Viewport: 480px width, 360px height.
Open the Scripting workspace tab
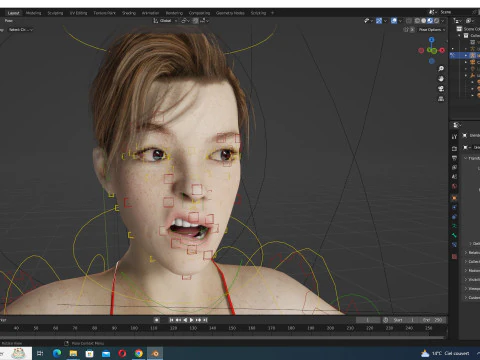[x=258, y=13]
